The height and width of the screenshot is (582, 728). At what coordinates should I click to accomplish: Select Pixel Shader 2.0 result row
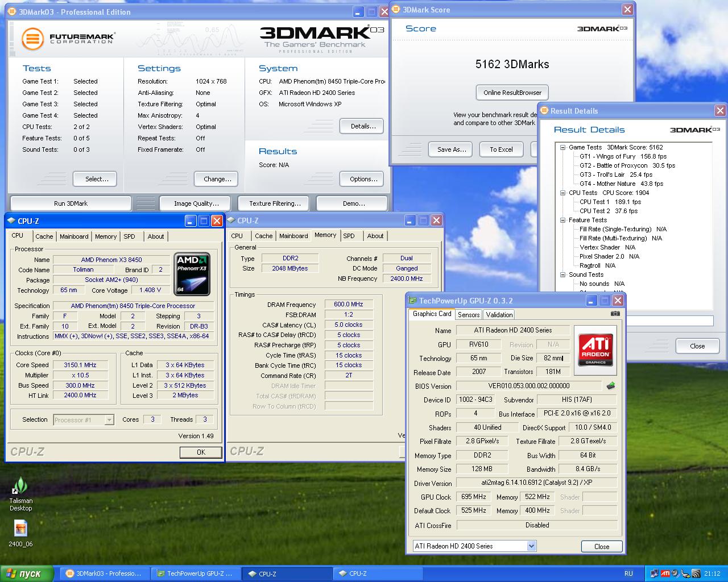click(609, 256)
